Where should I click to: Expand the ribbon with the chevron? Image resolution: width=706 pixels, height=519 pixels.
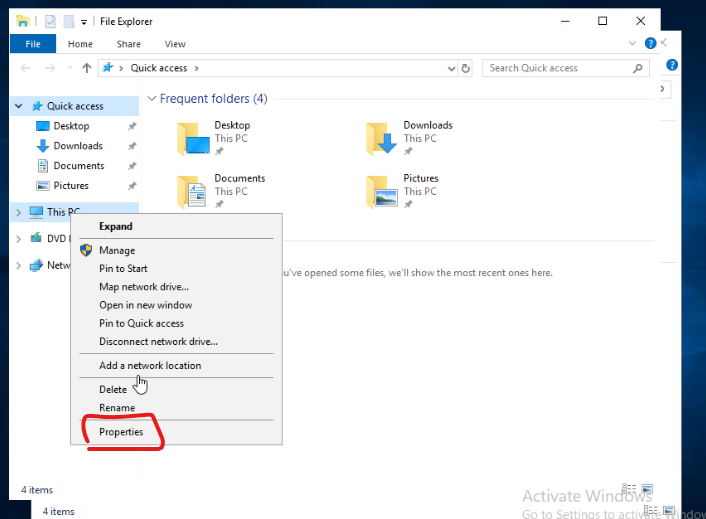pos(632,43)
